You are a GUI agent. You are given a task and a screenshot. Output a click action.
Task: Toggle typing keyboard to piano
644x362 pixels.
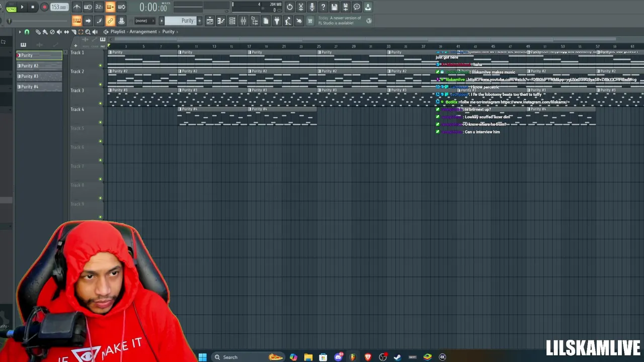pyautogui.click(x=76, y=21)
